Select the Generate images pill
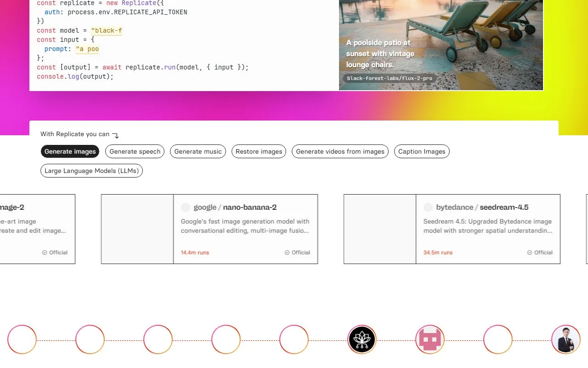The height and width of the screenshot is (368, 588). 70,151
